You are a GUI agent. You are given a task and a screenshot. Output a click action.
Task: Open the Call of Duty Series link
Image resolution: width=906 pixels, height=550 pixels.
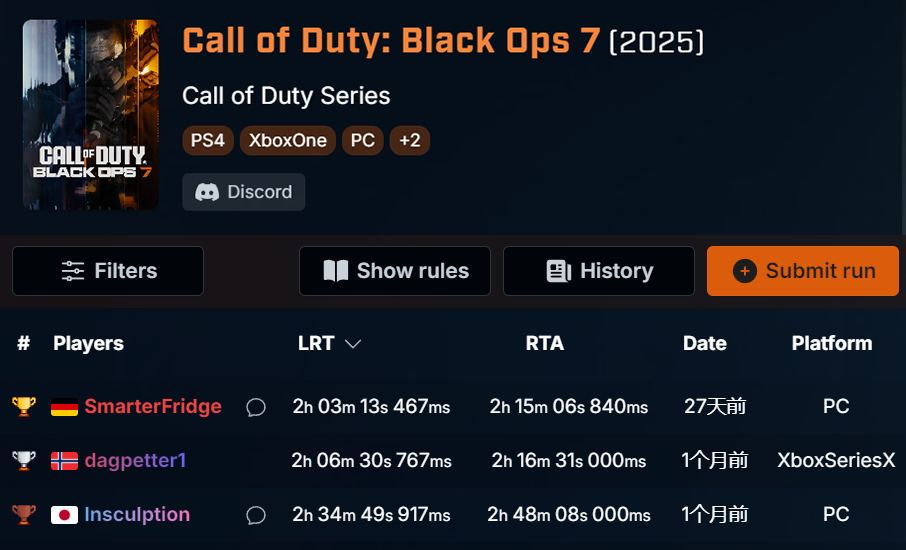tap(286, 96)
